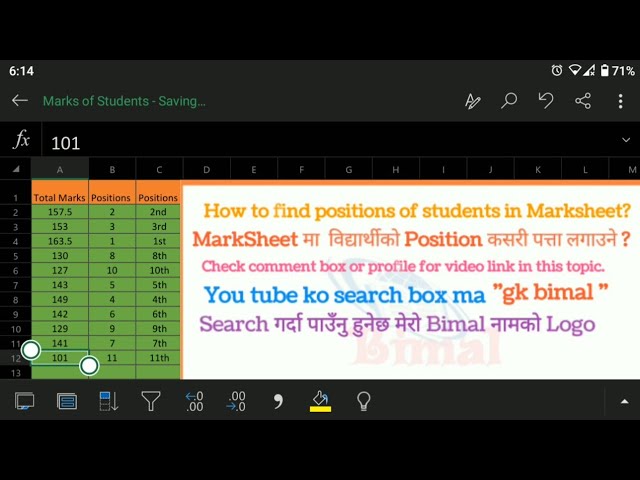Tap the filter funnel icon

point(151,401)
